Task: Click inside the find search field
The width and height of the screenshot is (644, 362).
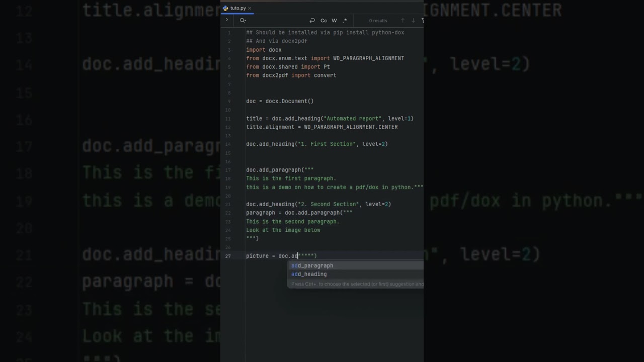Action: (x=277, y=21)
